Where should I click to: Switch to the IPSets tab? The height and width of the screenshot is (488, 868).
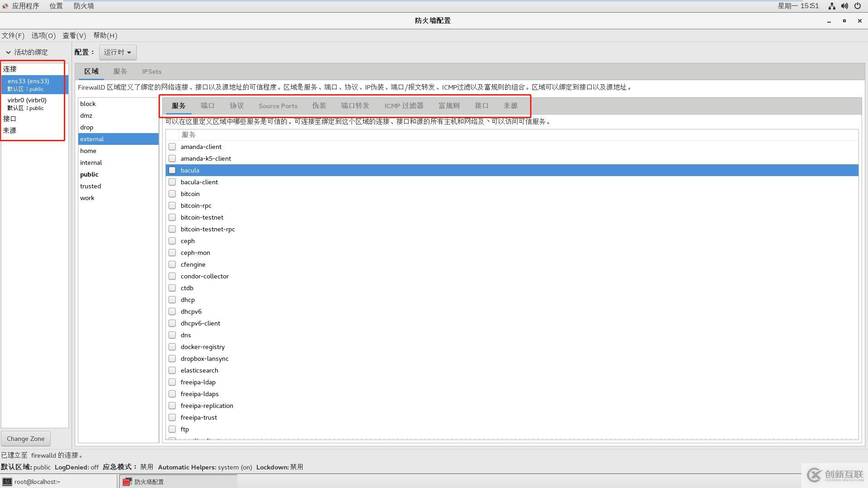151,71
